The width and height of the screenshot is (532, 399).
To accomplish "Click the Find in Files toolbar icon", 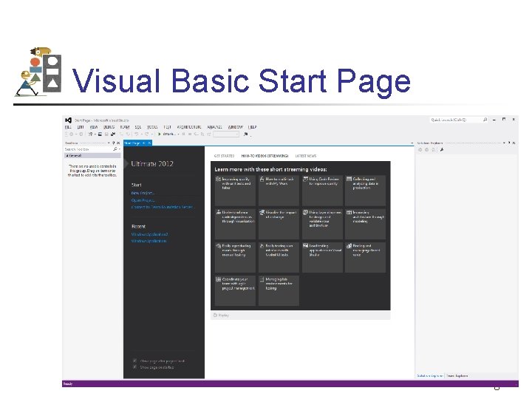I will pyautogui.click(x=245, y=134).
